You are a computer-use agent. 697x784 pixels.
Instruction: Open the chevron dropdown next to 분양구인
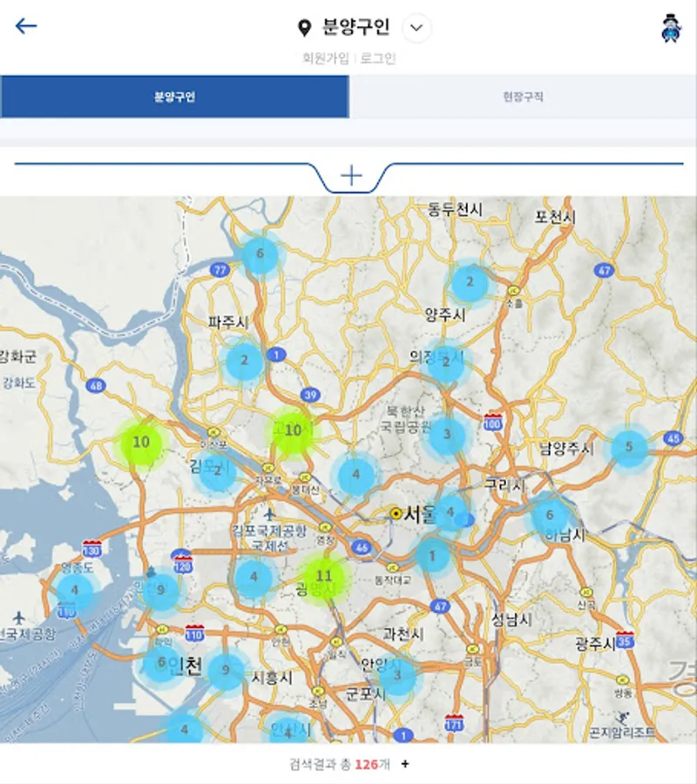coord(416,28)
